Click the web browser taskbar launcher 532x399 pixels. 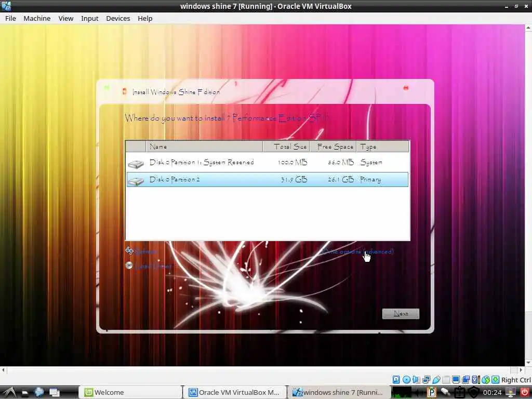[x=39, y=392]
